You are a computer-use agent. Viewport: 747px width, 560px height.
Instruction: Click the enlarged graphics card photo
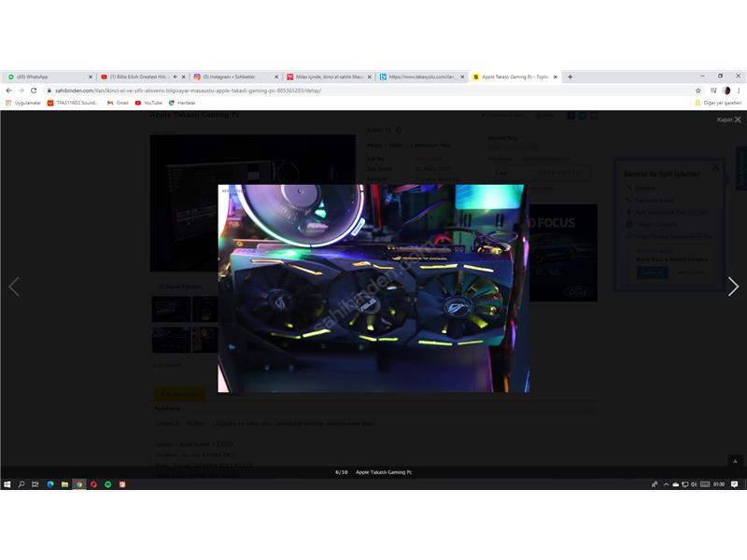(x=373, y=288)
